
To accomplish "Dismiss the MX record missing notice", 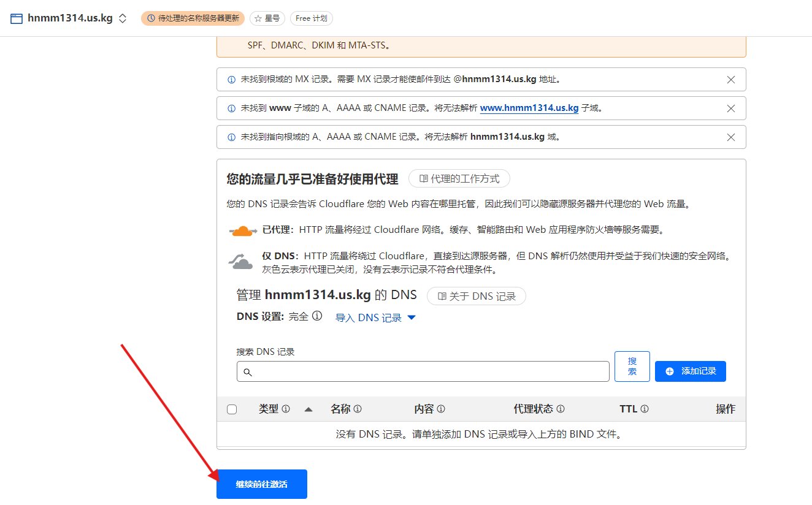I will click(x=730, y=79).
